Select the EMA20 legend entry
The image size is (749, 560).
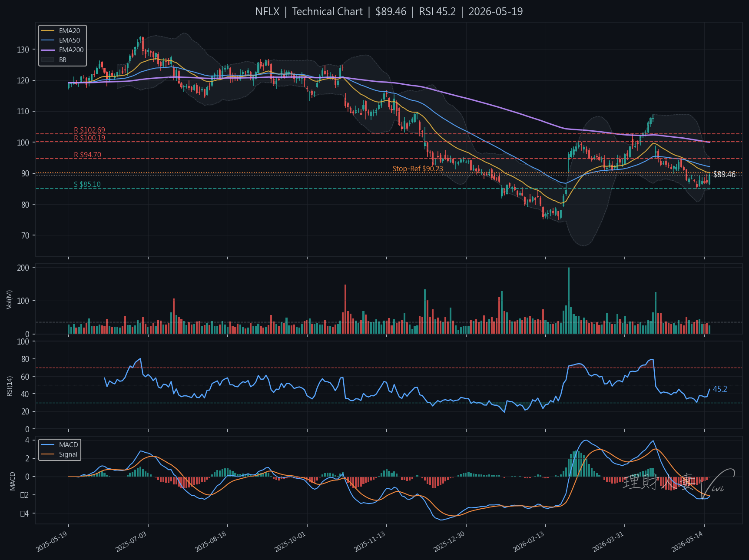61,31
